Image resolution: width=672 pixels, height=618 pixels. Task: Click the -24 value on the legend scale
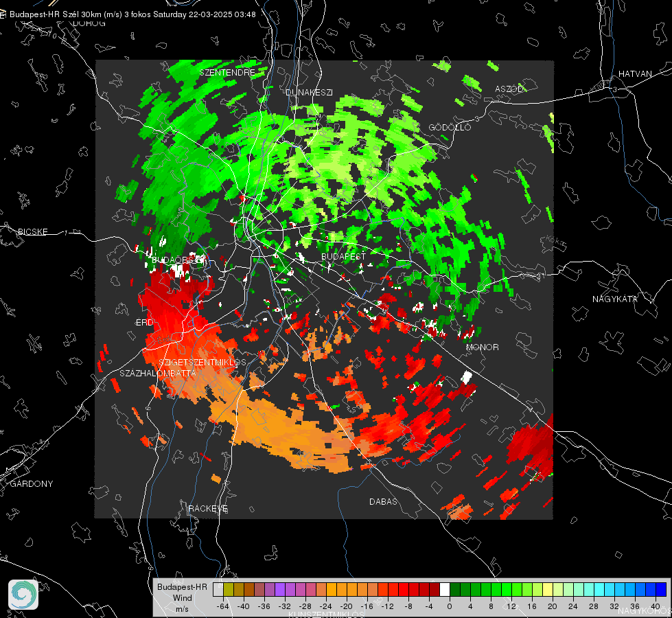click(x=325, y=606)
